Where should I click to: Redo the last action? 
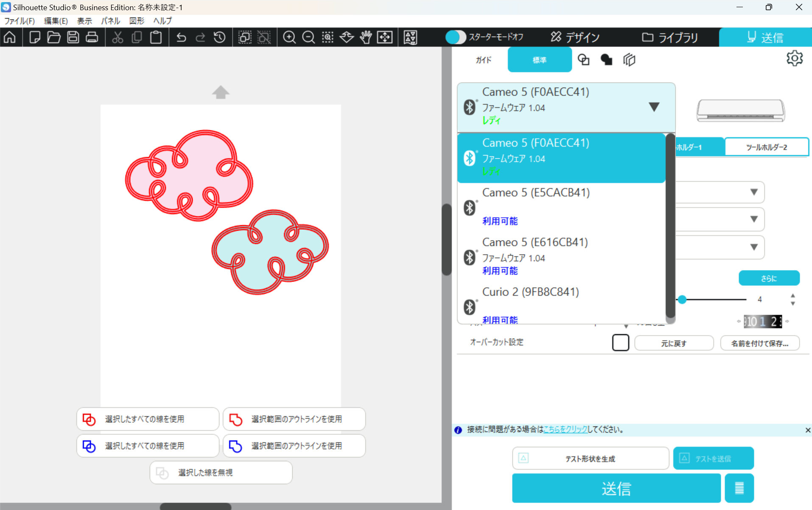pyautogui.click(x=200, y=37)
